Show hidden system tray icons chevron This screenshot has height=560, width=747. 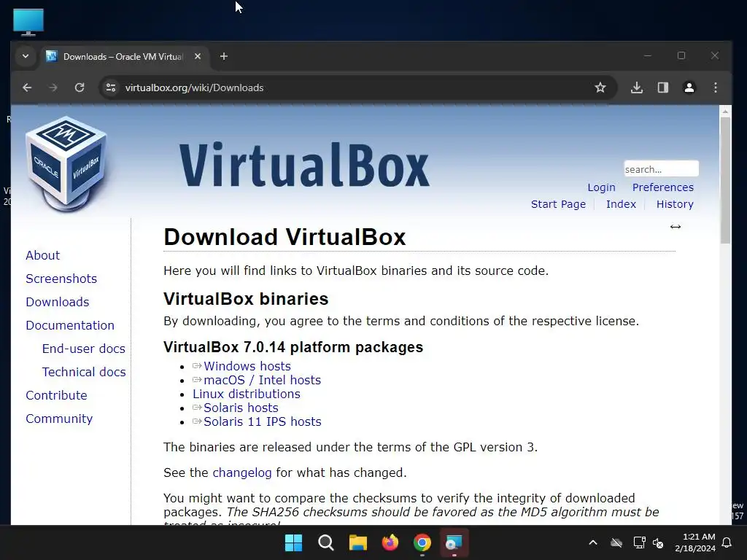pos(593,542)
